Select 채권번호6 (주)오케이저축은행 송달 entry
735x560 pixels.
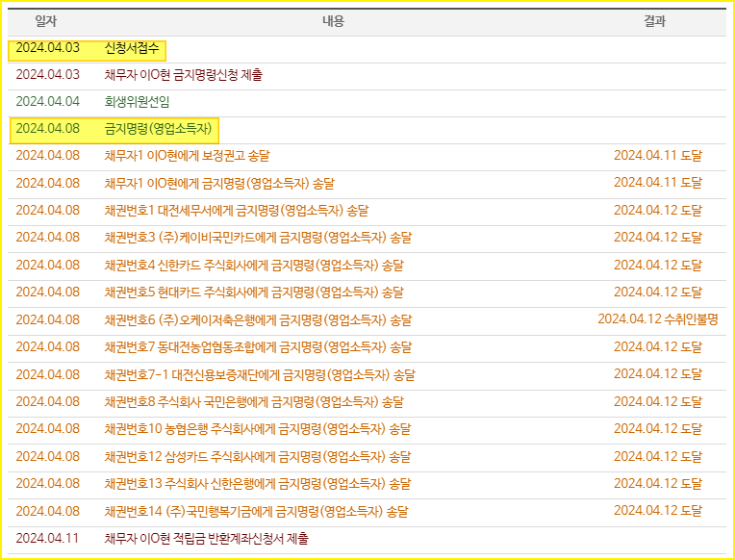[x=258, y=320]
